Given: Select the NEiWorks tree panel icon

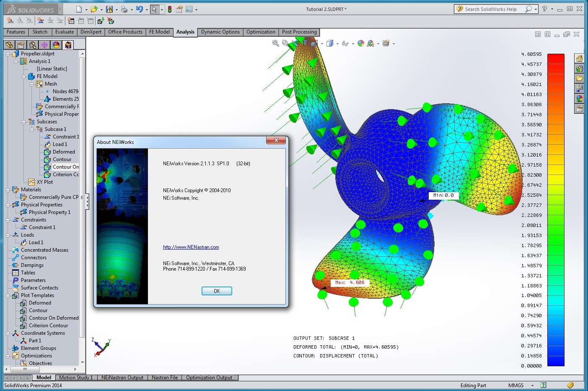Looking at the screenshot, I should [x=68, y=45].
